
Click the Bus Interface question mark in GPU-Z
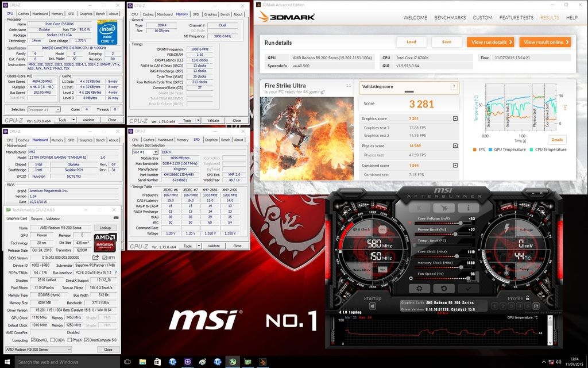(x=115, y=273)
